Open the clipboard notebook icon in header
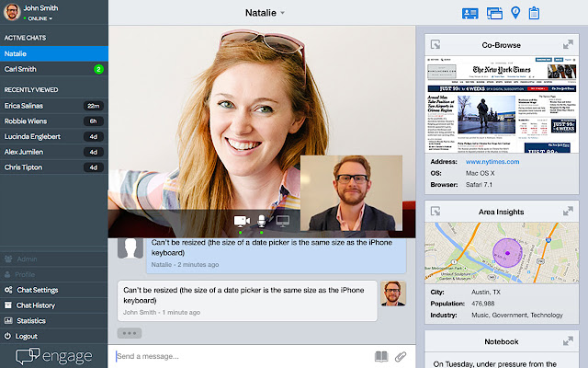The height and width of the screenshot is (368, 588). tap(534, 13)
